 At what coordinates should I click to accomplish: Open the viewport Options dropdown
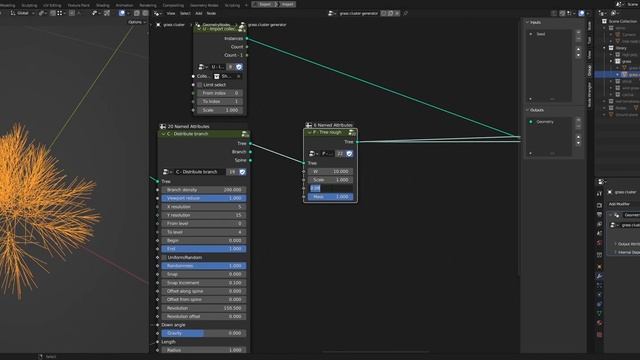pyautogui.click(x=136, y=22)
